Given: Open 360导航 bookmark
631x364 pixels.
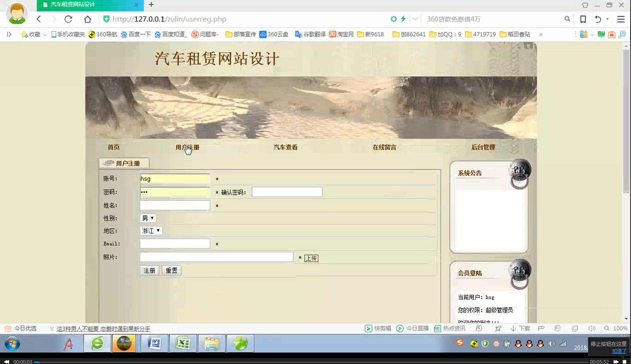Looking at the screenshot, I should pos(103,34).
